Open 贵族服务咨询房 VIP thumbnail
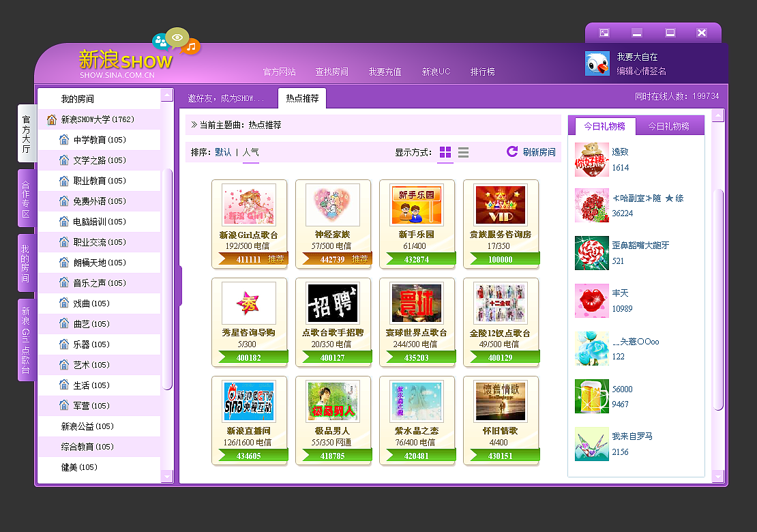Image resolution: width=757 pixels, height=532 pixels. [x=500, y=205]
